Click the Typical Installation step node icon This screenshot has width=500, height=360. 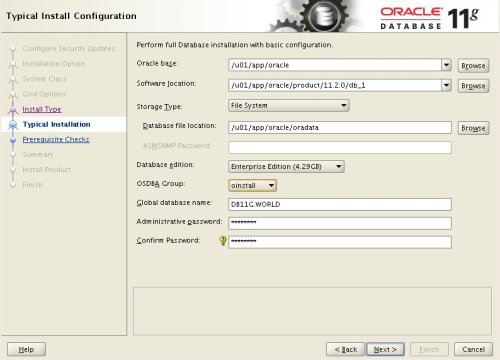coord(13,125)
